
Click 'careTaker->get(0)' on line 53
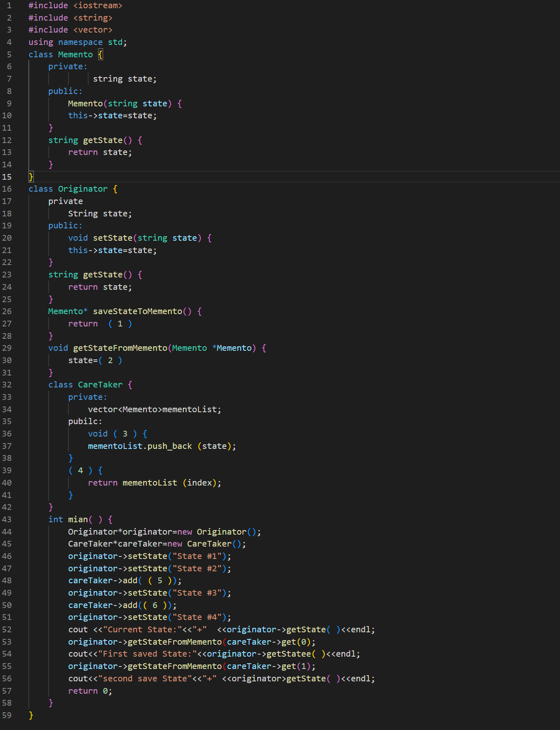coord(268,642)
